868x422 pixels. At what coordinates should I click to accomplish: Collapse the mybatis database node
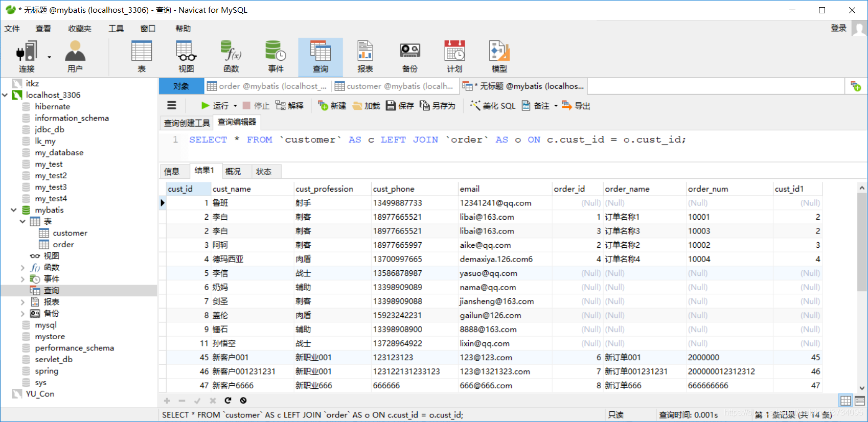pos(14,210)
